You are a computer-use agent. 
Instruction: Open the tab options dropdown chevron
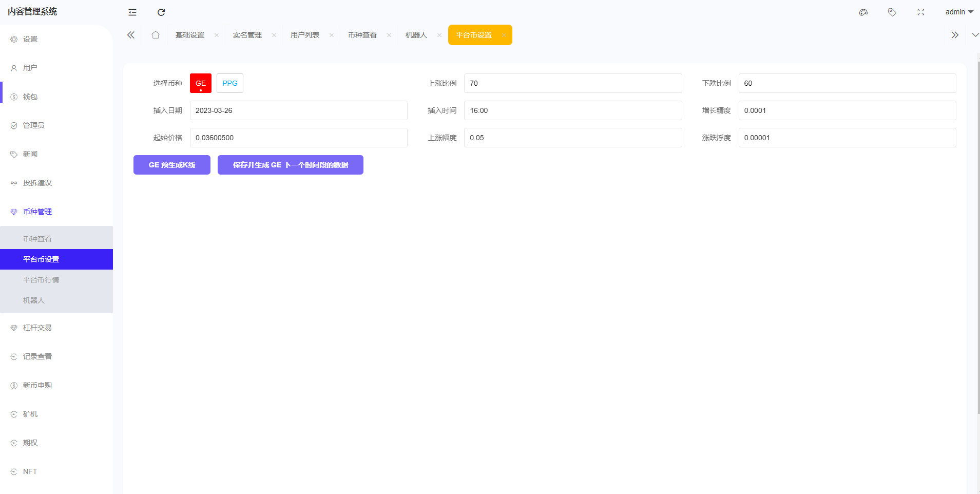pyautogui.click(x=975, y=35)
